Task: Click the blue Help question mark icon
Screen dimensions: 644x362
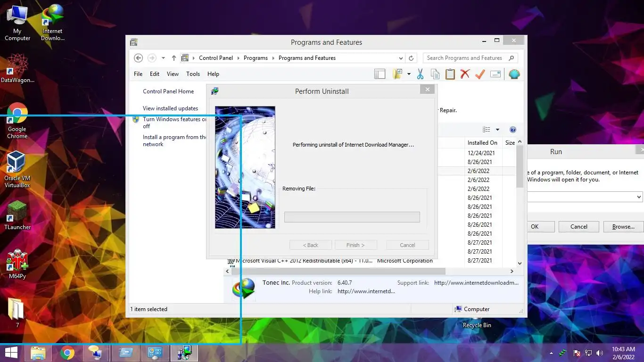Action: coord(513,130)
